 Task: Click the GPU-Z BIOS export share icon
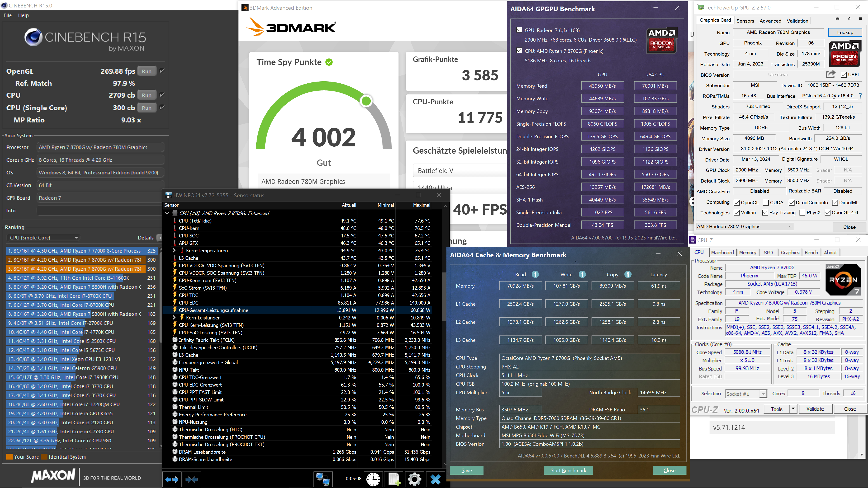(831, 74)
